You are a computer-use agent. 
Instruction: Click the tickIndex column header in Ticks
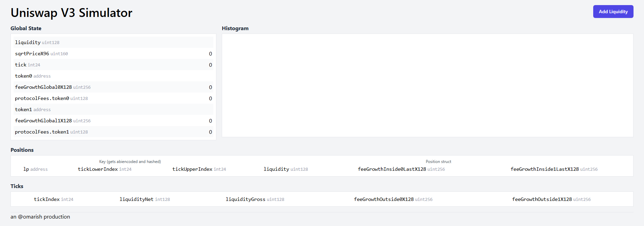click(53, 199)
